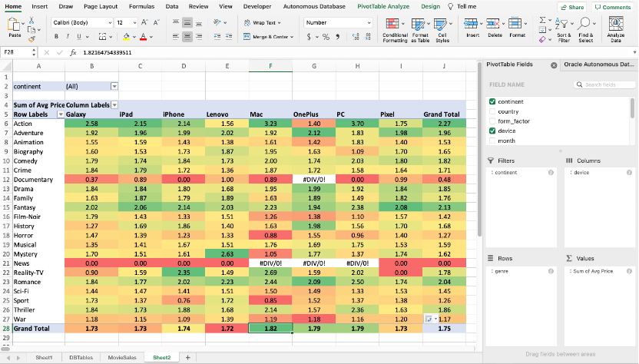Click the Borders icon

tap(102, 37)
